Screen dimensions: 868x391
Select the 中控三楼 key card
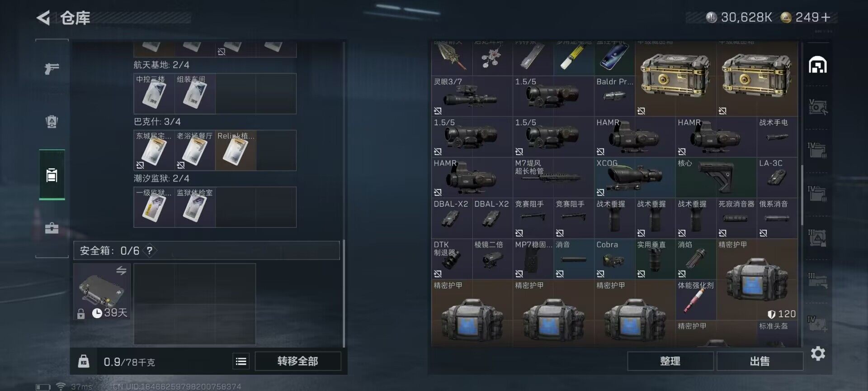point(154,94)
